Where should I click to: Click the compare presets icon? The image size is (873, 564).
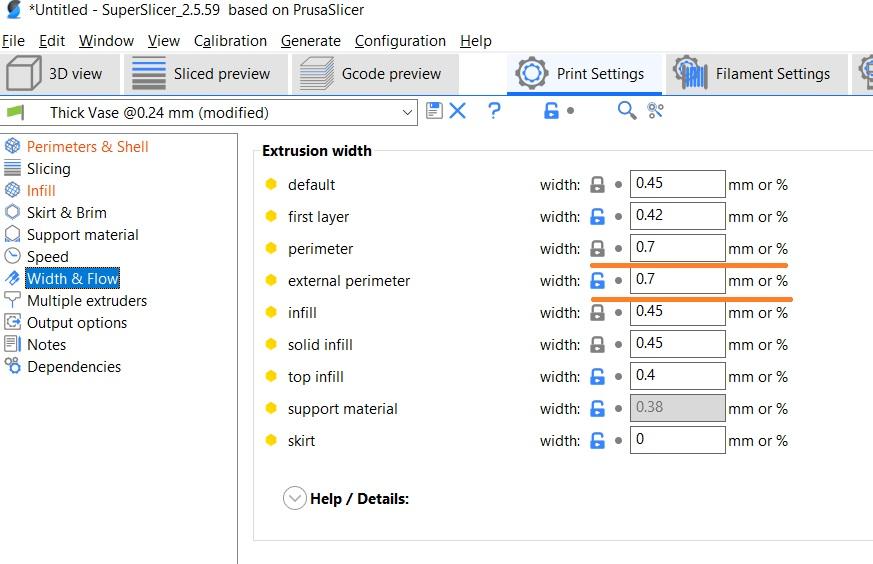[x=655, y=111]
